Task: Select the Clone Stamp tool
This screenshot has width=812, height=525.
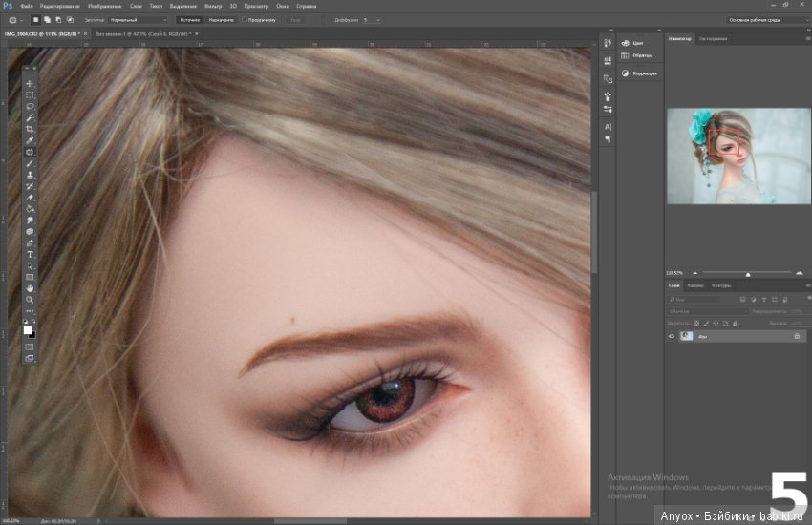Action: (x=30, y=175)
